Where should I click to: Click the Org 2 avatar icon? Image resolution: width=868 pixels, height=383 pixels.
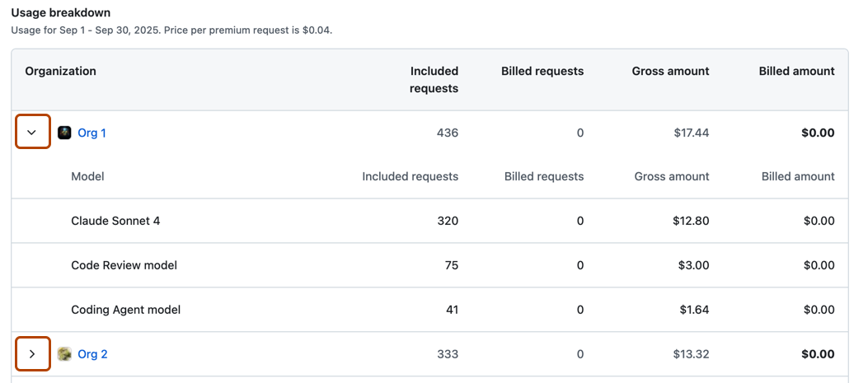point(64,354)
